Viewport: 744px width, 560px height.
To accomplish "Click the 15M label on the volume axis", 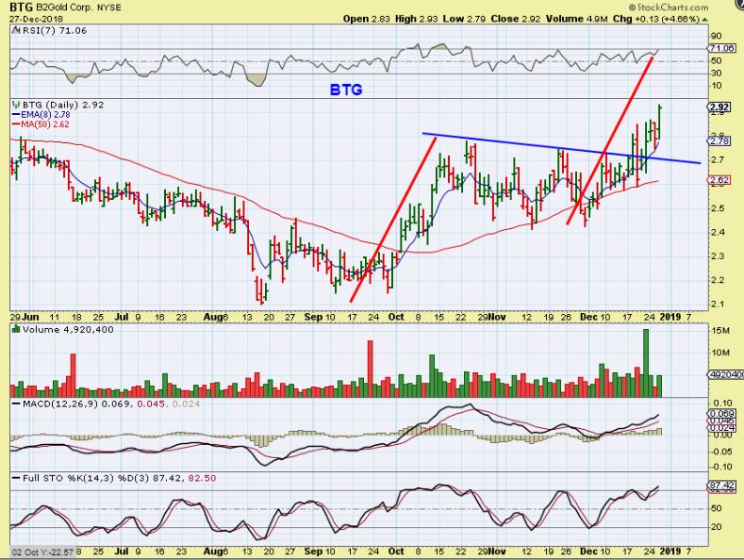I will [x=720, y=331].
